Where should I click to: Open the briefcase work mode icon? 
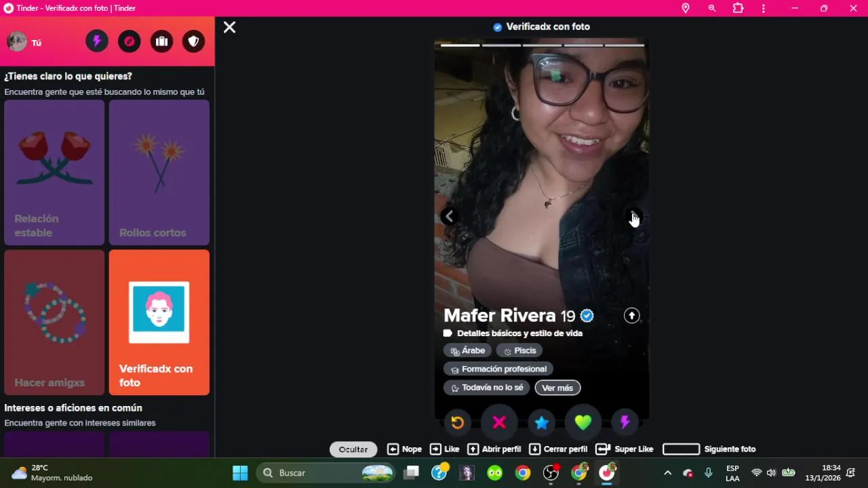pos(161,41)
